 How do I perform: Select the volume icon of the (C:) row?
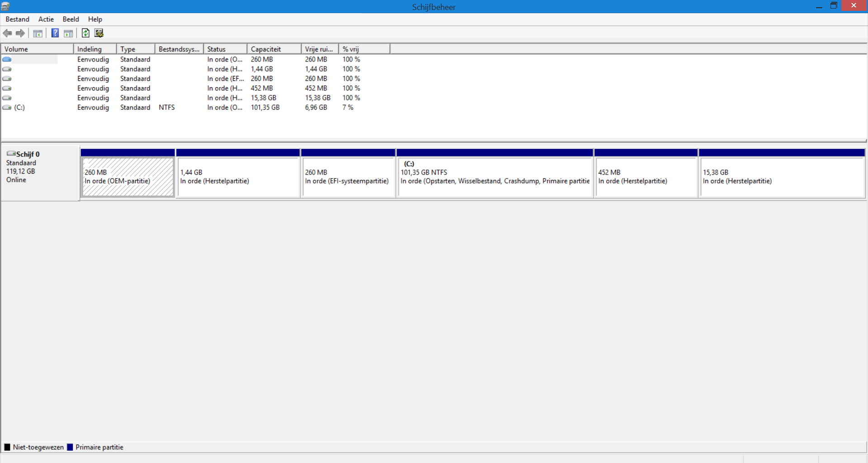[7, 108]
